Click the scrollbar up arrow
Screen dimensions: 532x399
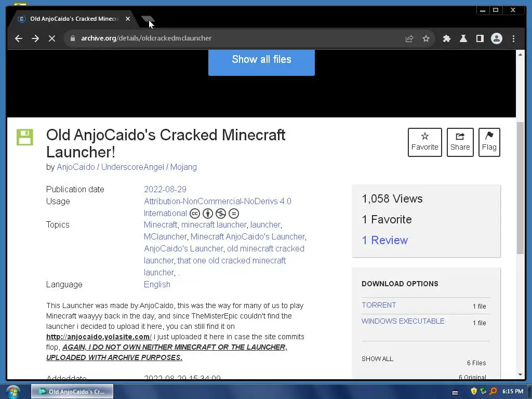click(x=520, y=55)
